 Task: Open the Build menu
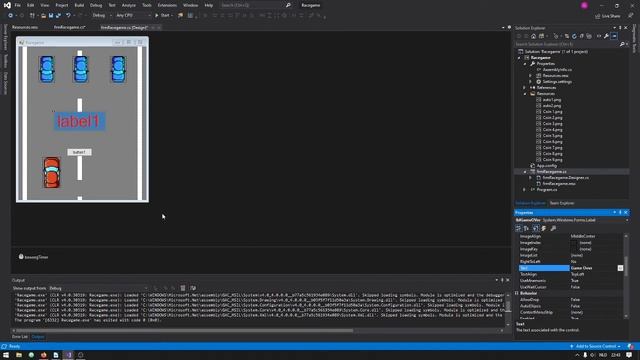79,5
